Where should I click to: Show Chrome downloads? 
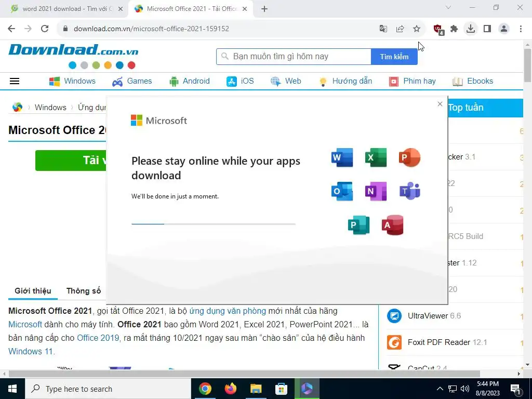click(471, 29)
